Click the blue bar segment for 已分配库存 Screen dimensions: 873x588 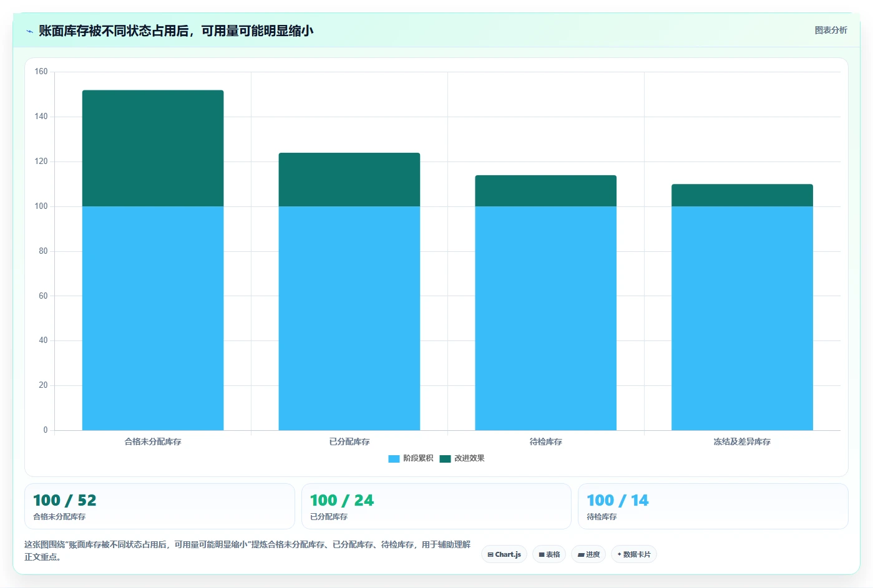click(349, 318)
